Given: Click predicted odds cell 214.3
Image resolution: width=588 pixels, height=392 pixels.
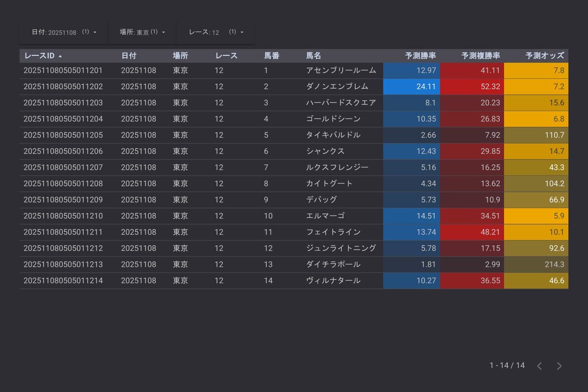Looking at the screenshot, I should tap(536, 265).
